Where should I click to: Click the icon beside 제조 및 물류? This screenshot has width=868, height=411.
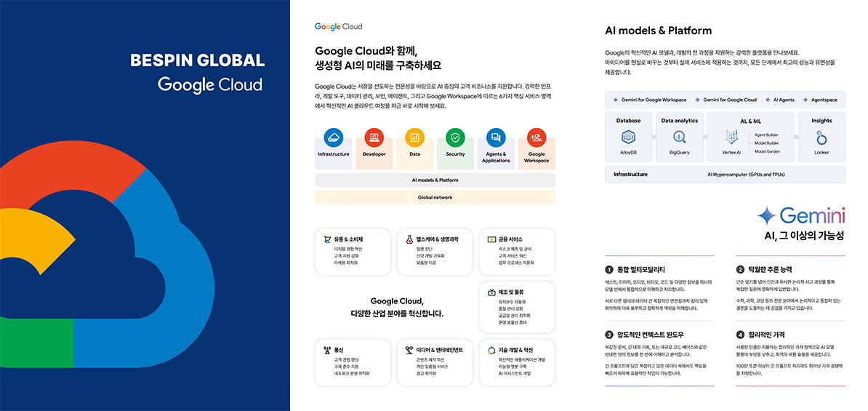coord(491,292)
